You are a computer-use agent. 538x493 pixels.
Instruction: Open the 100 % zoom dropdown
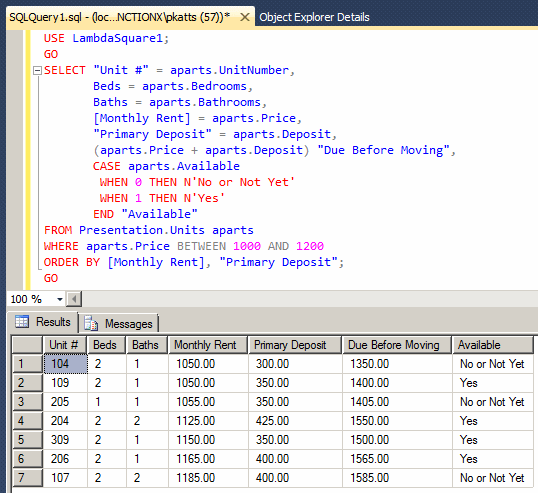coord(60,299)
